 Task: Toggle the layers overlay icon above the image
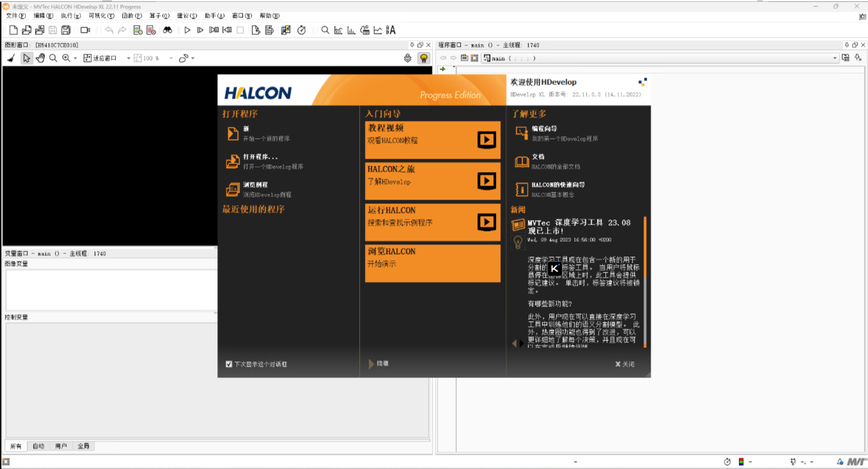(408, 58)
